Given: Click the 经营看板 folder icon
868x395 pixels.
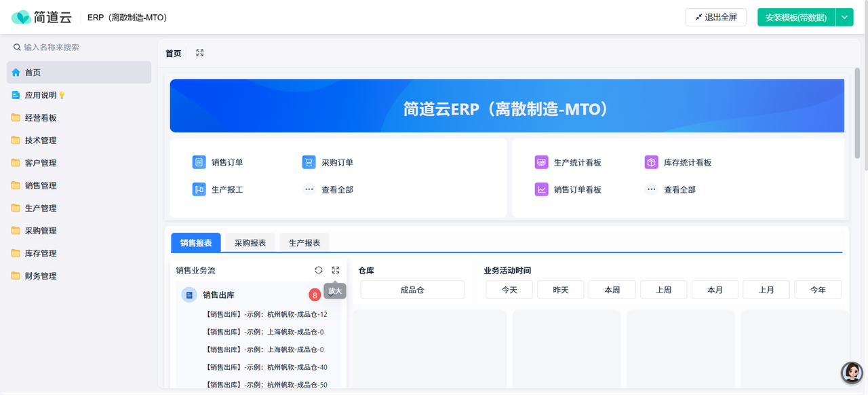Looking at the screenshot, I should (x=16, y=117).
